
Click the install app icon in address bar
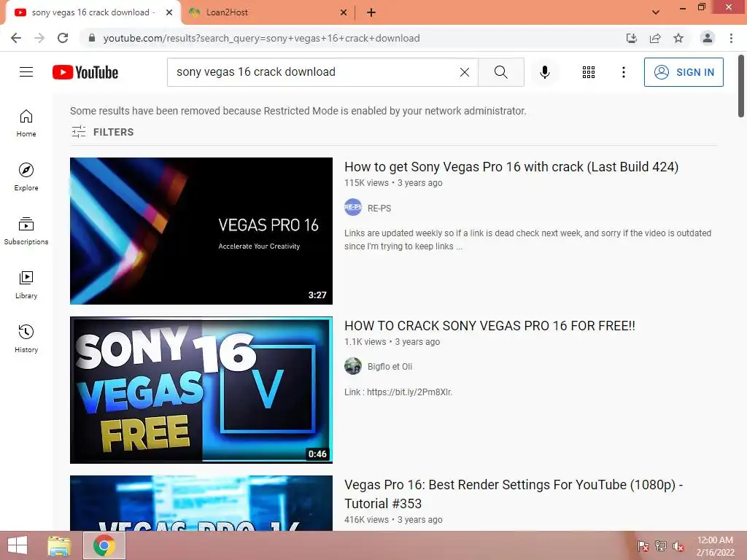pyautogui.click(x=632, y=38)
